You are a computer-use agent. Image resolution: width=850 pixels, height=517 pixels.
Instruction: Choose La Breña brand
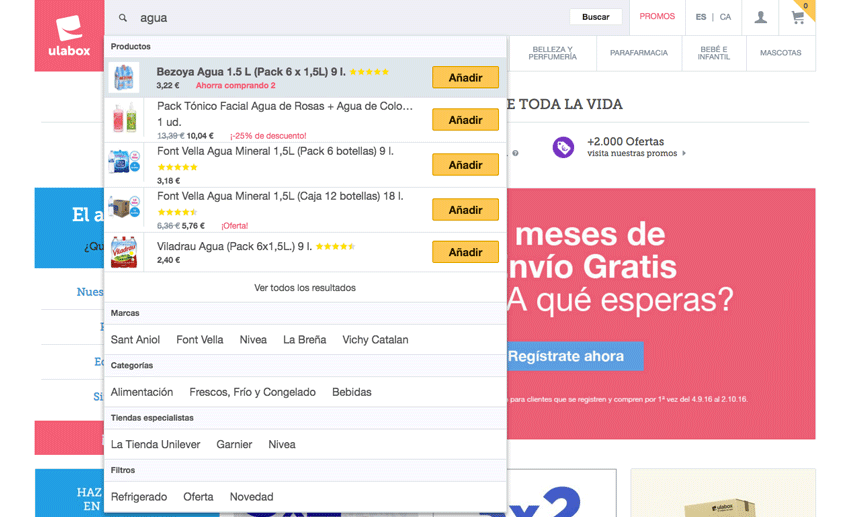click(x=304, y=340)
